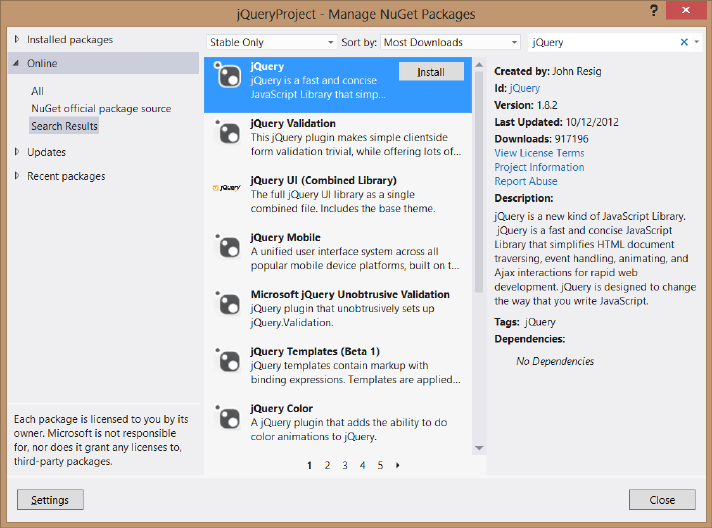The height and width of the screenshot is (528, 712).
Task: Select the jQuery Mobile title
Action: click(285, 237)
